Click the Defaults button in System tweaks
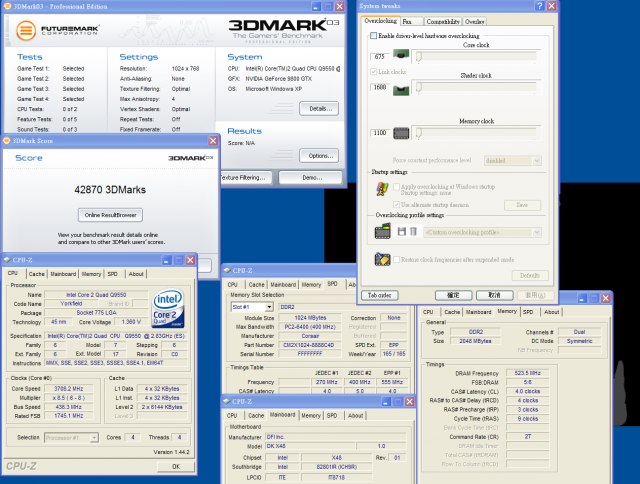640x484 pixels. 530,275
